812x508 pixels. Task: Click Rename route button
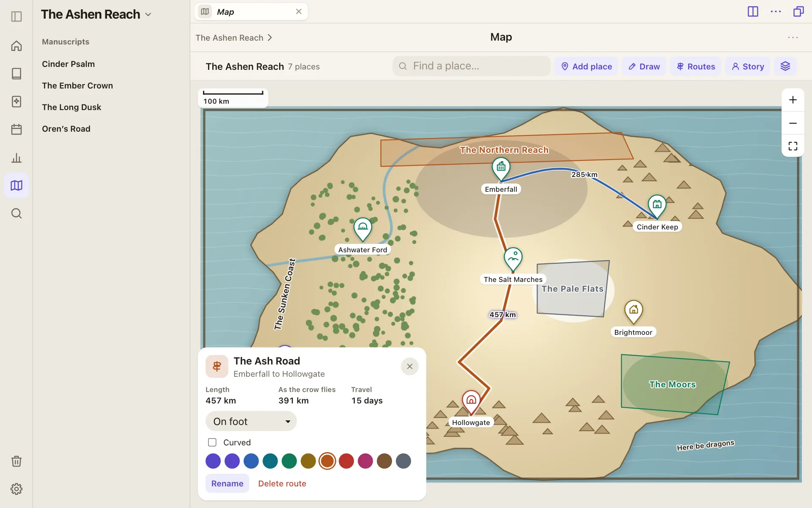tap(227, 483)
